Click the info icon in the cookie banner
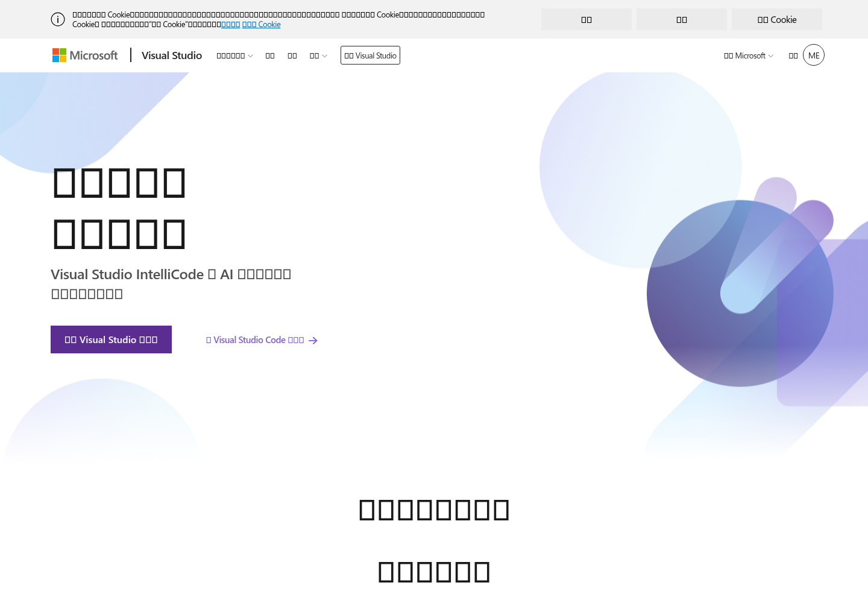Screen dimensions: 868x603 pyautogui.click(x=58, y=19)
